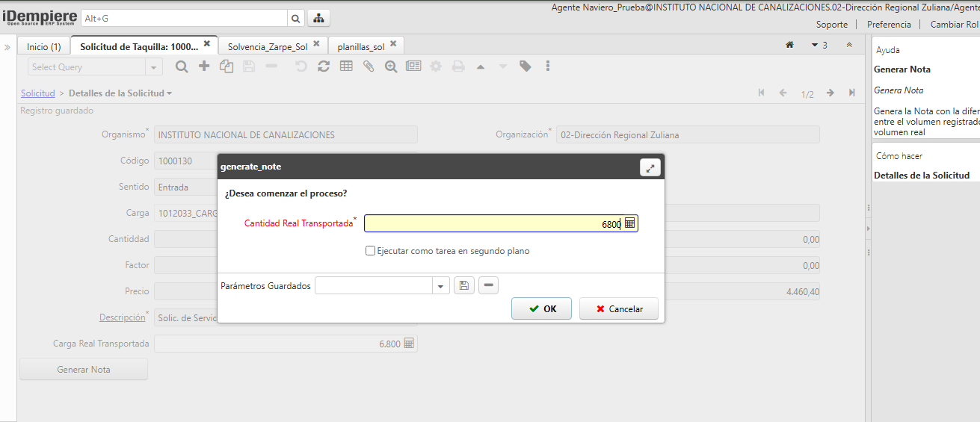Click the calculator icon in Cantidad Real Transportada
Screen dimensions: 980x422
[629, 223]
